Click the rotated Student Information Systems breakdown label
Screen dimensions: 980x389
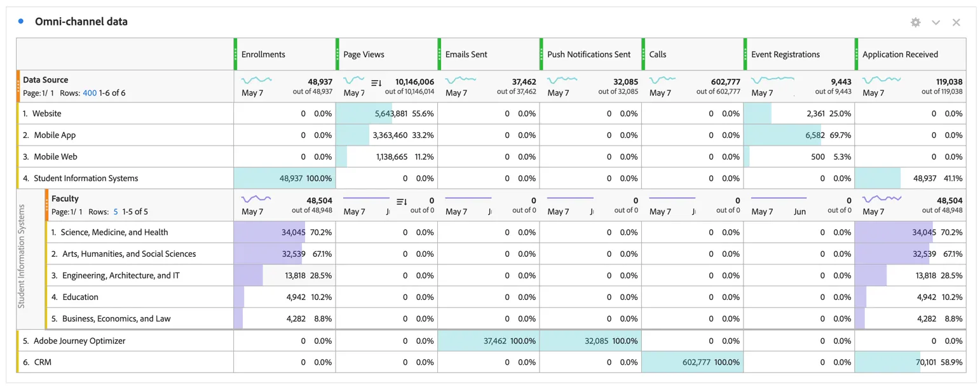click(x=21, y=256)
